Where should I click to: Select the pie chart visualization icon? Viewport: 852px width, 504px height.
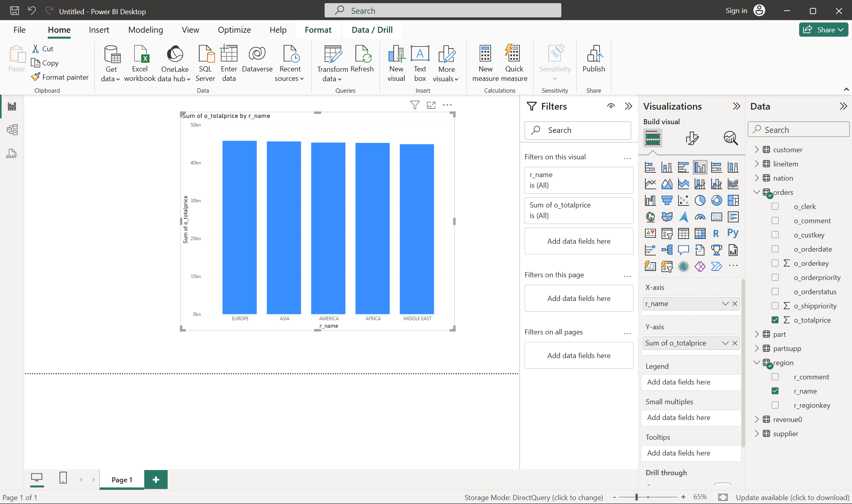[x=700, y=200]
